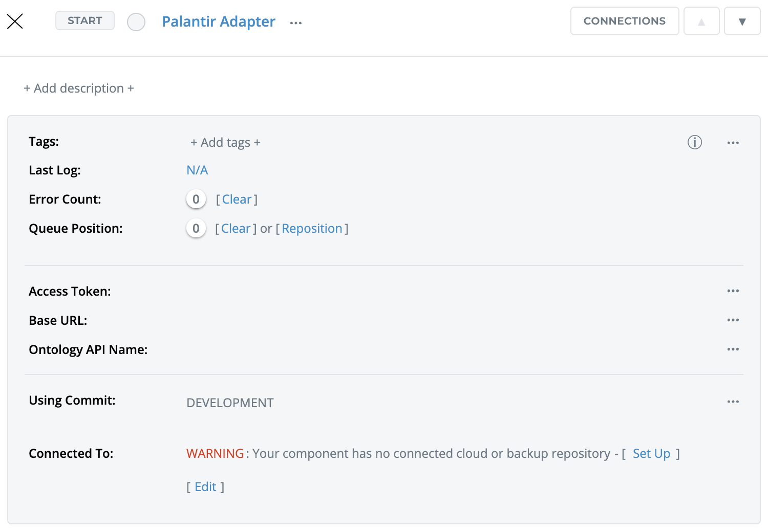Clear the Queue Position
This screenshot has width=768, height=532.
click(x=236, y=229)
